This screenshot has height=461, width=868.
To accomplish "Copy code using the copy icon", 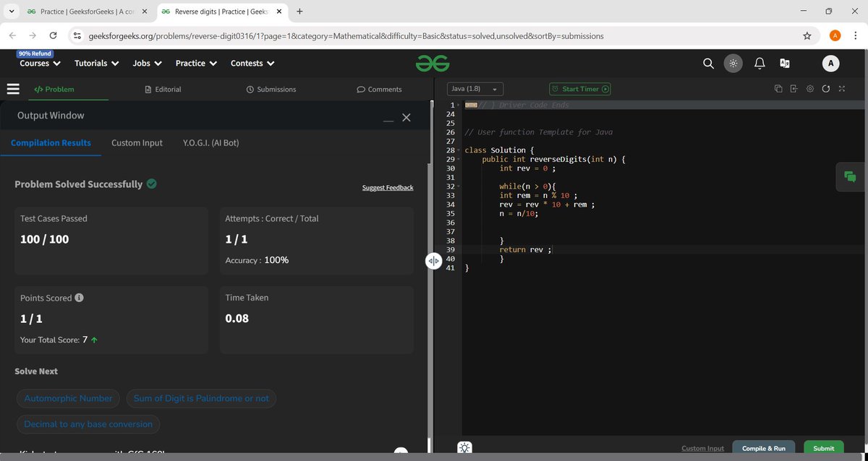I will (x=778, y=89).
